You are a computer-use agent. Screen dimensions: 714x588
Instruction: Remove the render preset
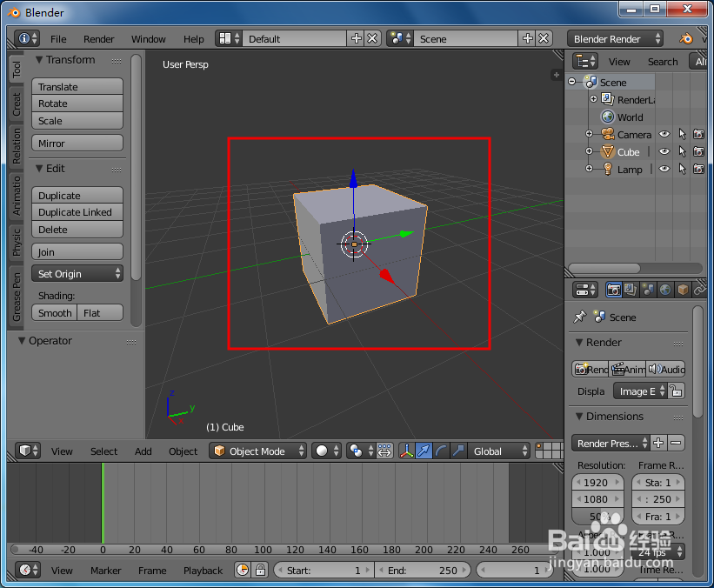(x=677, y=443)
